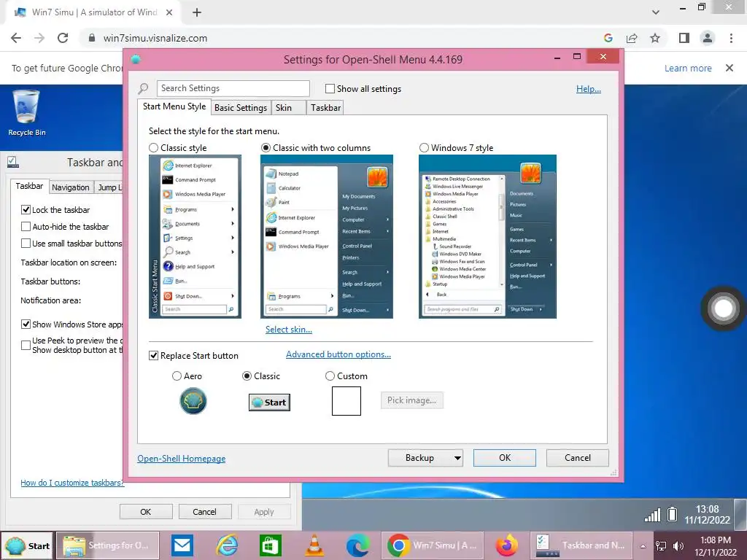Screen dimensions: 747x560
Task: Open the Skin tab
Action: click(x=289, y=108)
